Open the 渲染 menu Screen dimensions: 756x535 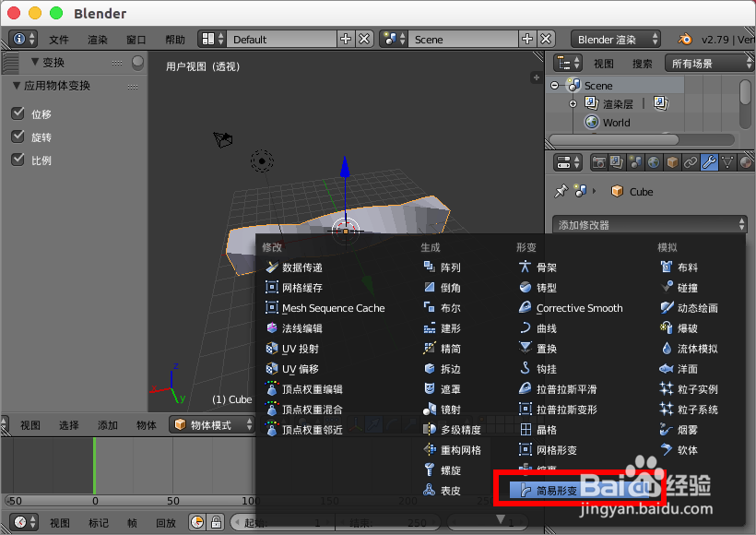[x=98, y=40]
